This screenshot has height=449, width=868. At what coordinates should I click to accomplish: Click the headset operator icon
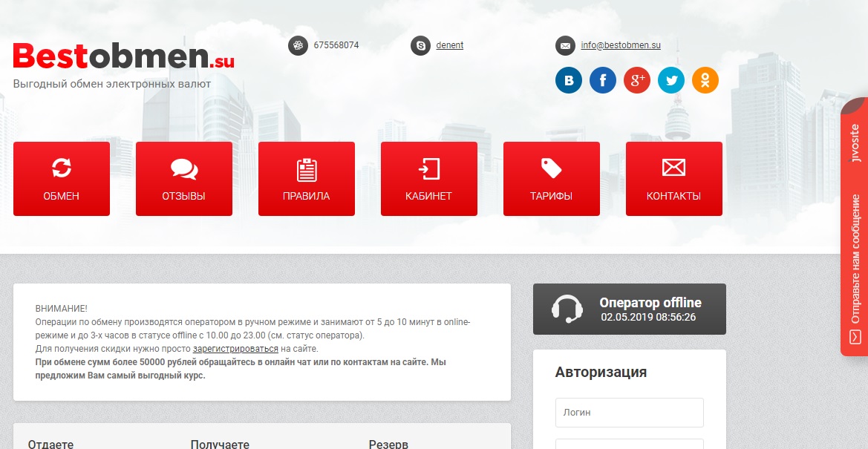tap(567, 309)
